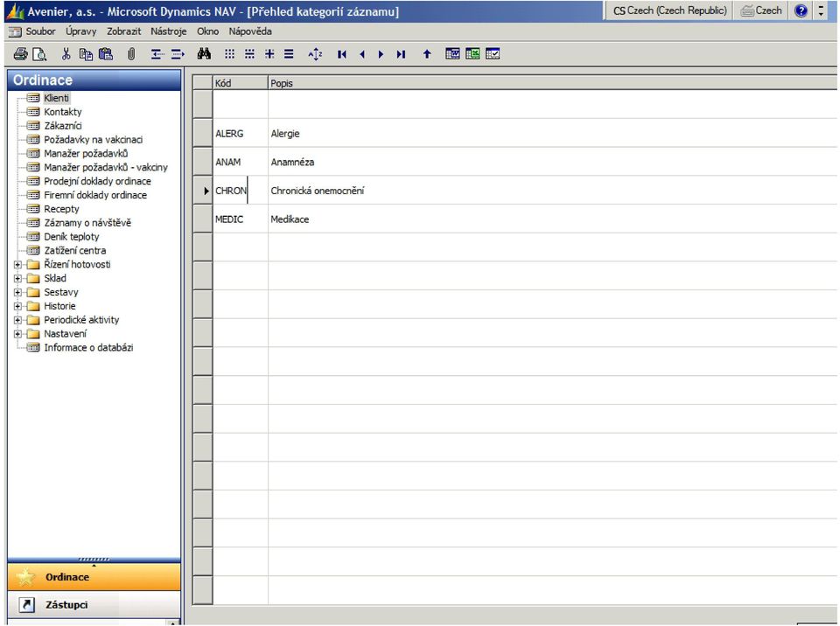Click the Medikace description cell

pos(552,219)
